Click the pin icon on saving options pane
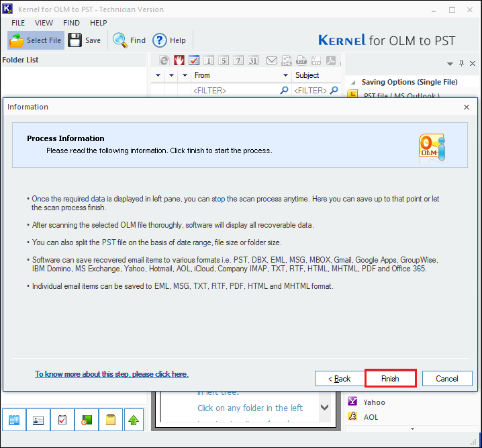 click(461, 63)
